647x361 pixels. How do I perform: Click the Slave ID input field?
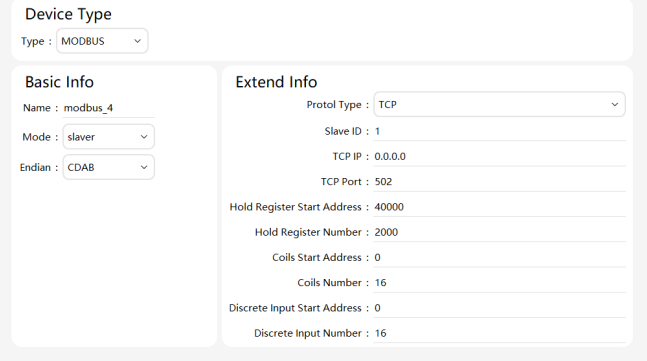[x=499, y=132]
